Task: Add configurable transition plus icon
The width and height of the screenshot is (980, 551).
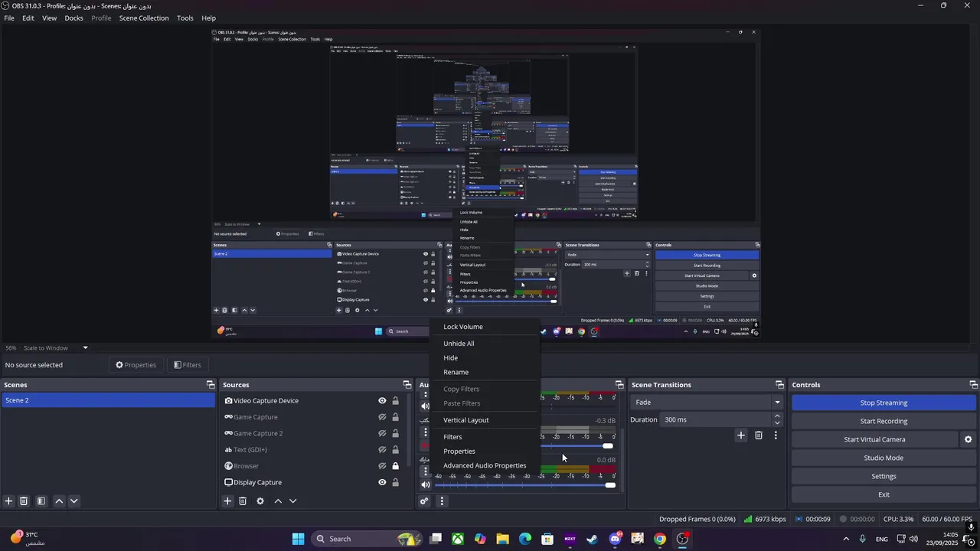Action: [x=740, y=435]
